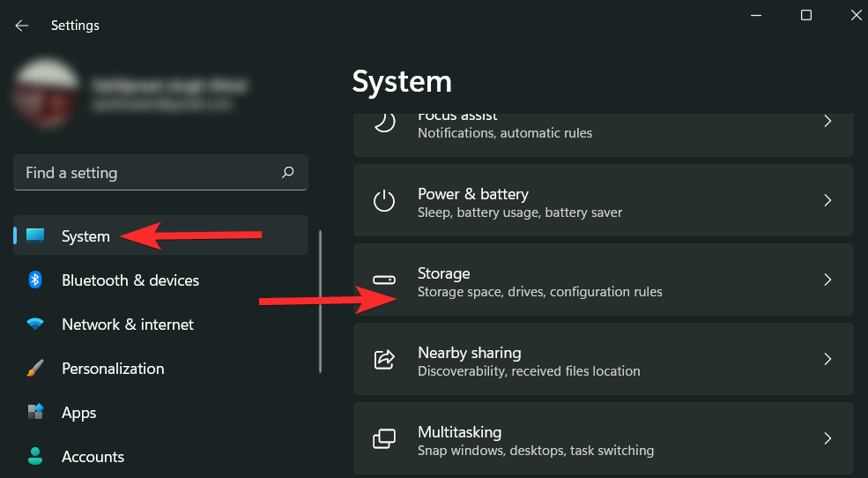Click the Nearby sharing icon
Screen dimensions: 868x478
pyautogui.click(x=384, y=360)
